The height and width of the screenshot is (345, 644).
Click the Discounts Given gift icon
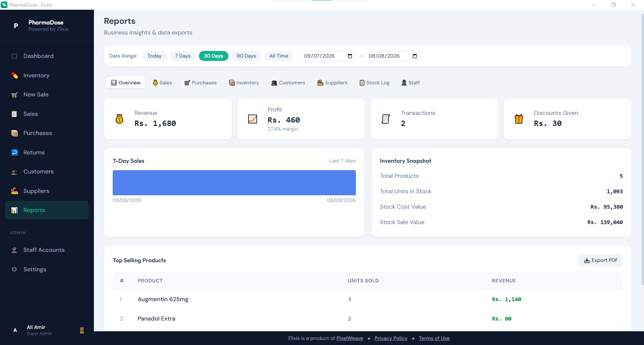[x=519, y=119]
